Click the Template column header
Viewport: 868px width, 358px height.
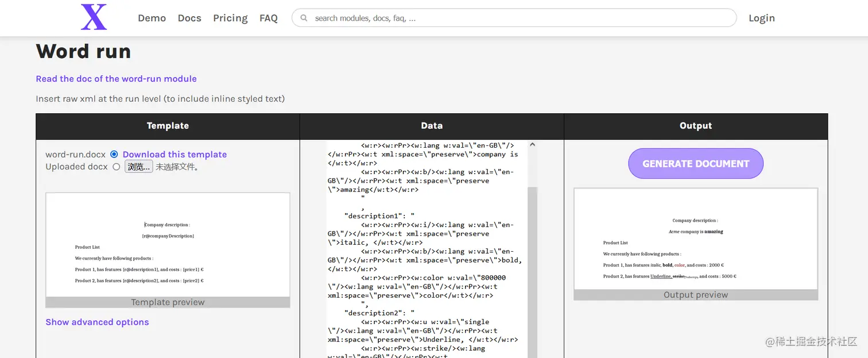(168, 126)
